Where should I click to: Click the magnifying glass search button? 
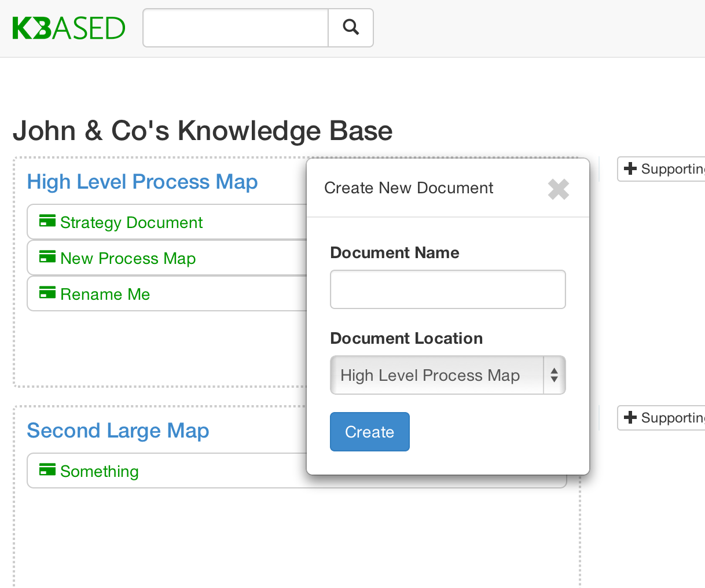click(351, 28)
